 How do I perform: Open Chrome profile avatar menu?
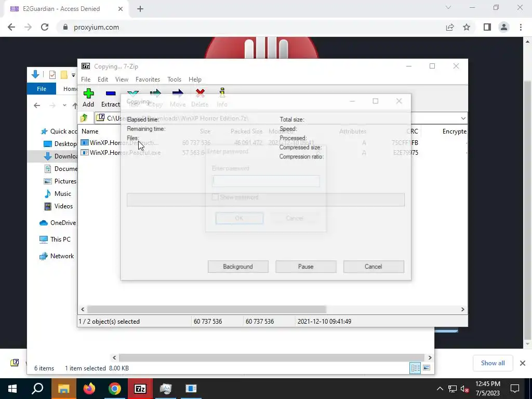click(504, 27)
